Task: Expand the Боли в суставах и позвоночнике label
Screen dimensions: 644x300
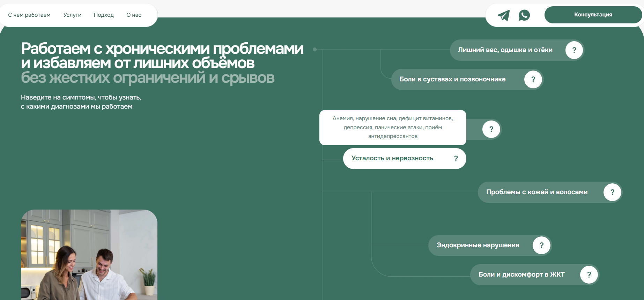Action: [452, 79]
